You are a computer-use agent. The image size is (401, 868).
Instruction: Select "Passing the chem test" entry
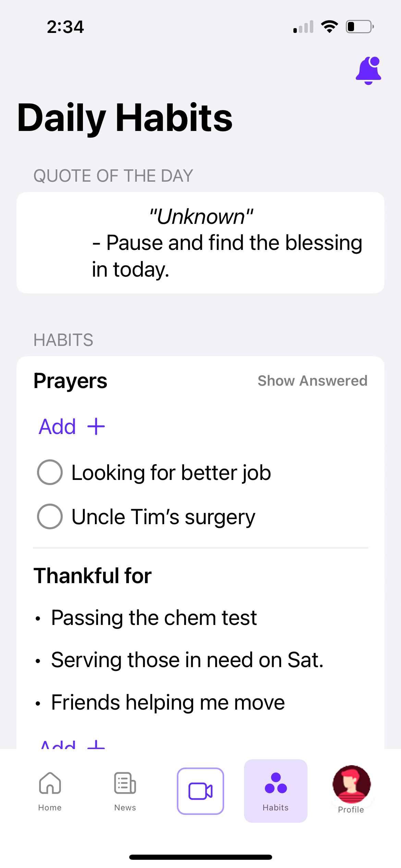point(154,618)
